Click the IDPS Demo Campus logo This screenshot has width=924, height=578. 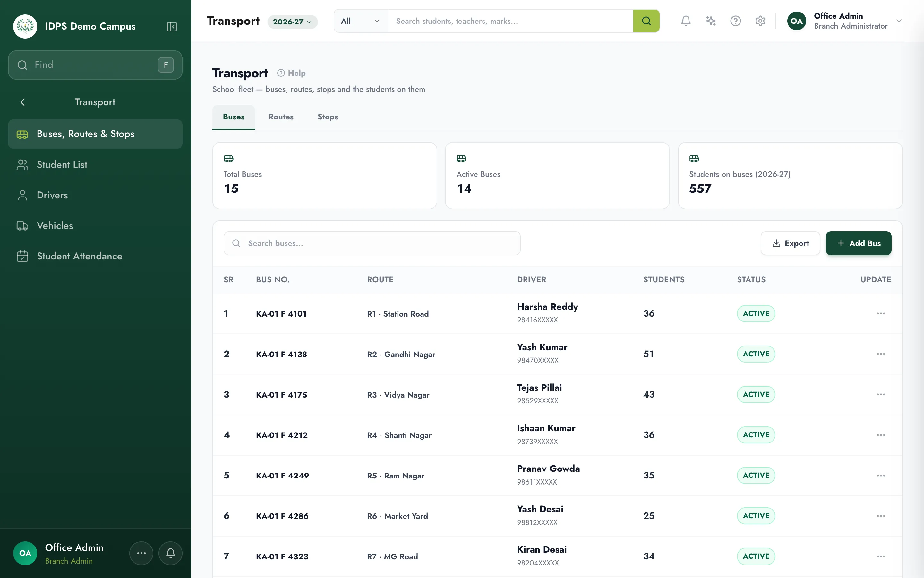(x=25, y=26)
